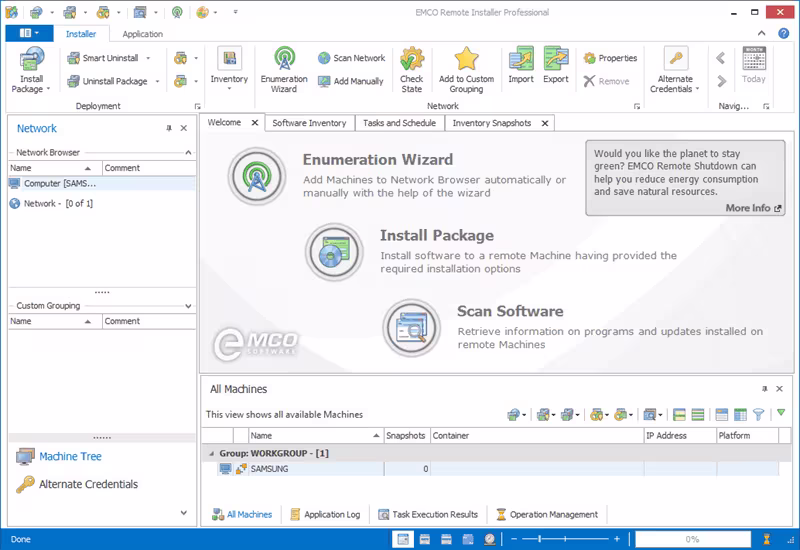Switch to the Inventory Snapshots tab
This screenshot has height=550, width=800.
(x=492, y=123)
